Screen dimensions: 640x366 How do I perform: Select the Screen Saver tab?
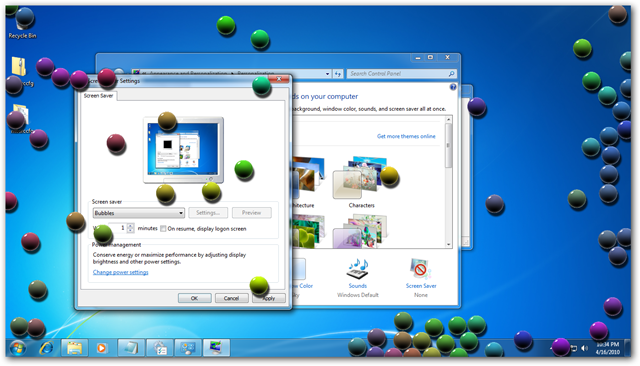pos(98,95)
